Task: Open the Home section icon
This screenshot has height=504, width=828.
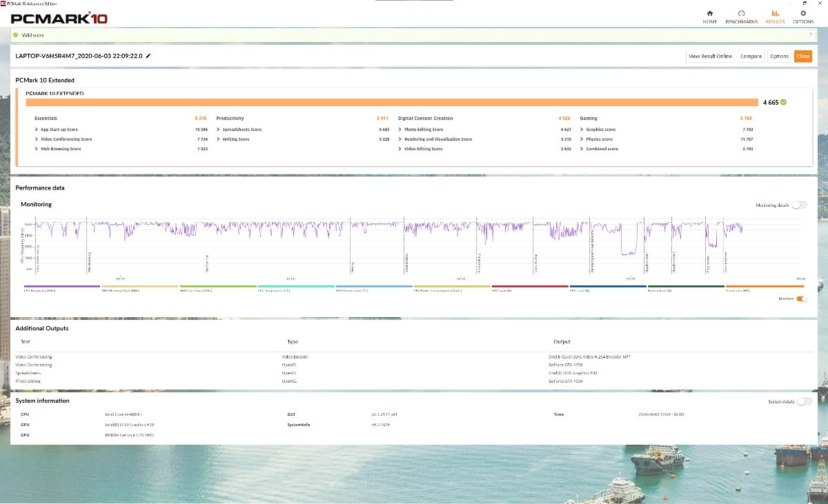Action: point(710,14)
